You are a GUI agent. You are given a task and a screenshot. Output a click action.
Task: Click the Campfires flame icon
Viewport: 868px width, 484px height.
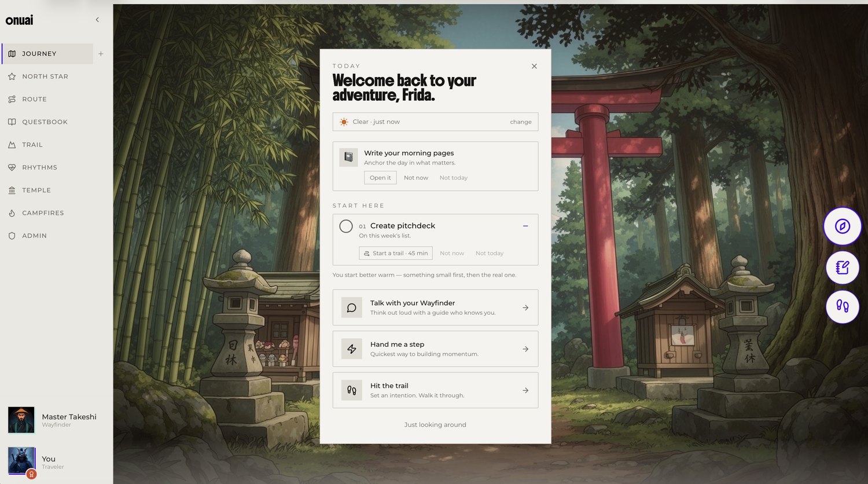12,213
